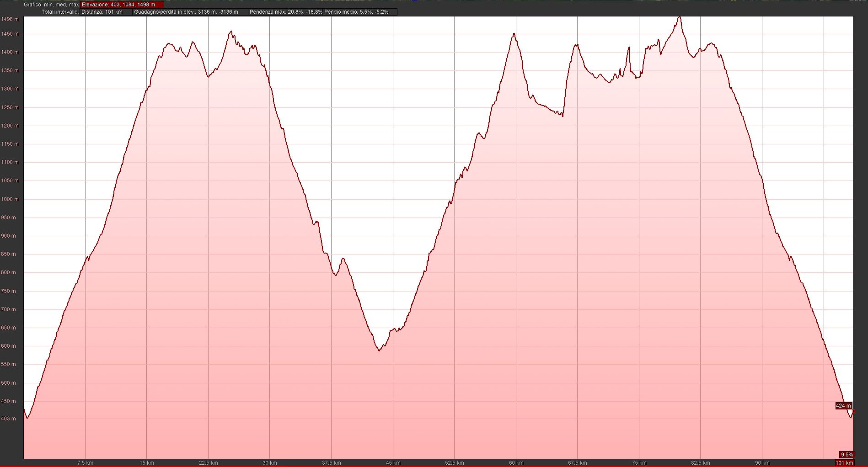The width and height of the screenshot is (868, 467).
Task: Click the Grafico: min, med, max label
Action: (51, 5)
